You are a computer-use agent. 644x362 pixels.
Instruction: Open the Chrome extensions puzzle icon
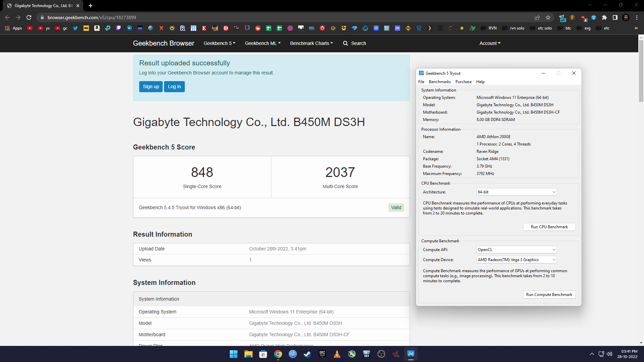coord(604,17)
